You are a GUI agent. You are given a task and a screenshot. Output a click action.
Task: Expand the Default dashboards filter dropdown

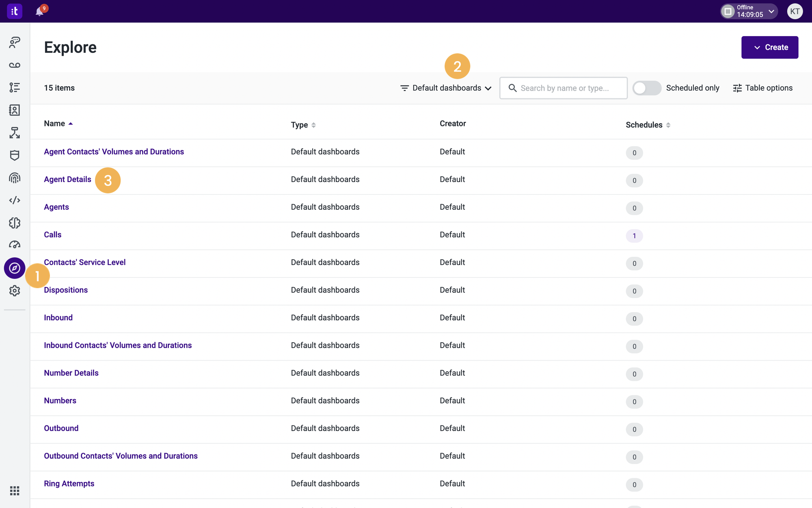coord(446,88)
